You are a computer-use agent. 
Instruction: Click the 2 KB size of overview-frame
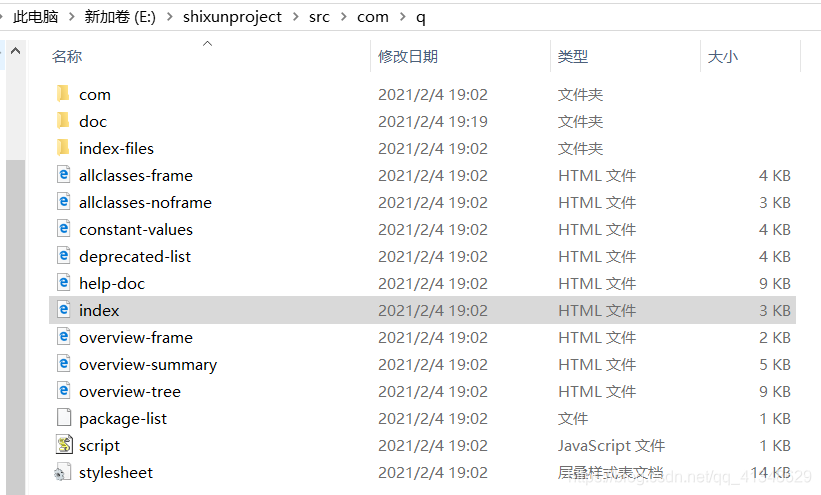click(x=775, y=337)
